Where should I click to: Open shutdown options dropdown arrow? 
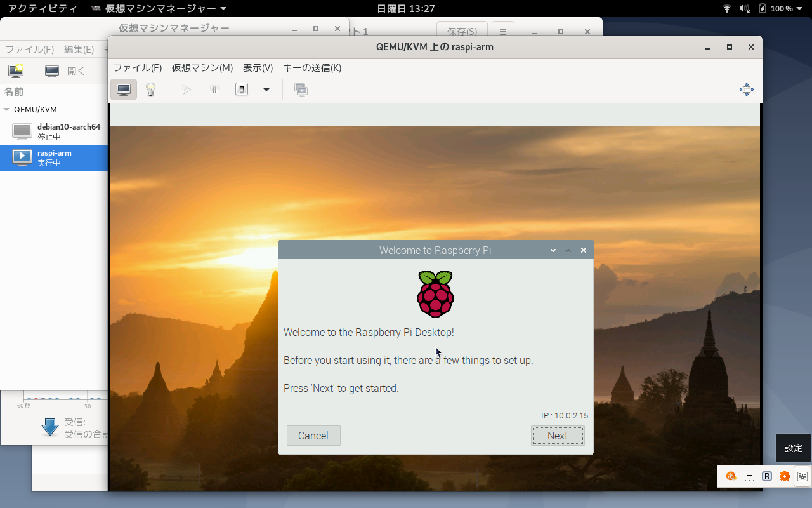(x=266, y=90)
